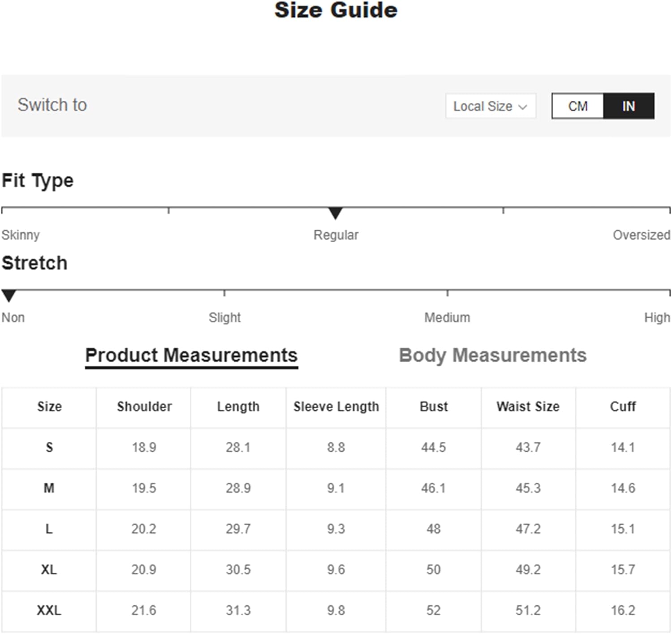This screenshot has height=634, width=672.
Task: Click the High stretch label
Action: 657,317
